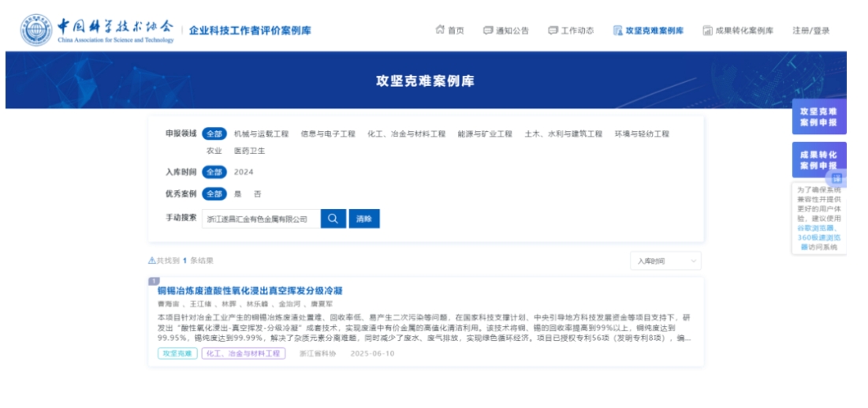Filter by 机械与运载工程 field
Viewport: 868px width, 408px height.
tap(261, 134)
